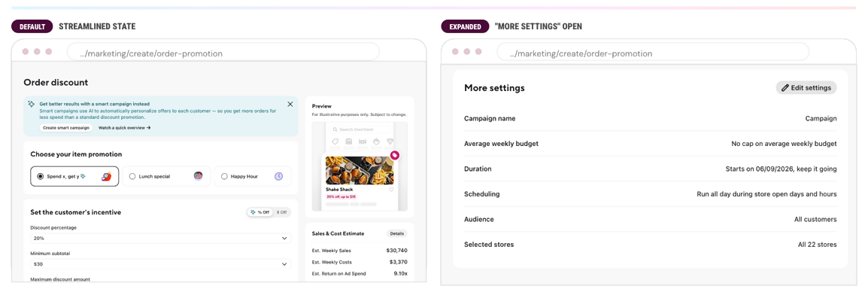Image resolution: width=868 pixels, height=292 pixels.
Task: Click the heart icon beside Shake Shack
Action: pyautogui.click(x=391, y=190)
